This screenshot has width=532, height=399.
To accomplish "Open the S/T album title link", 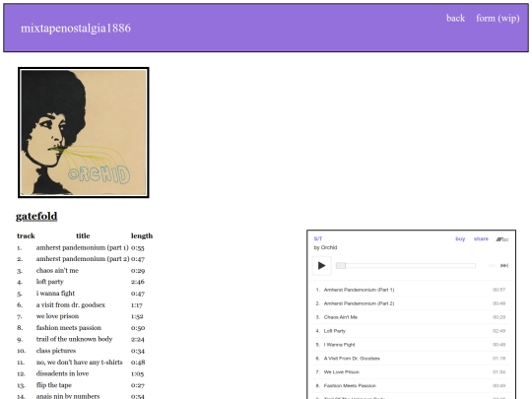I will coord(318,238).
